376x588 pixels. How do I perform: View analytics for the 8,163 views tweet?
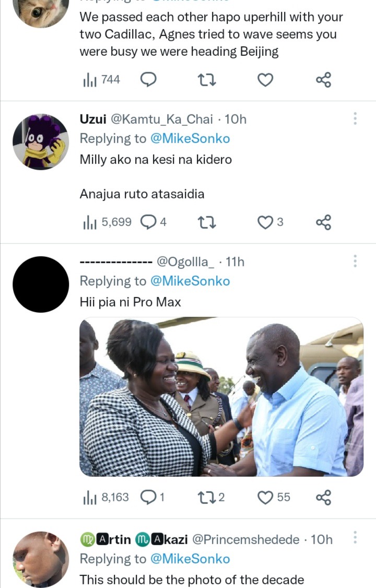[x=106, y=497]
